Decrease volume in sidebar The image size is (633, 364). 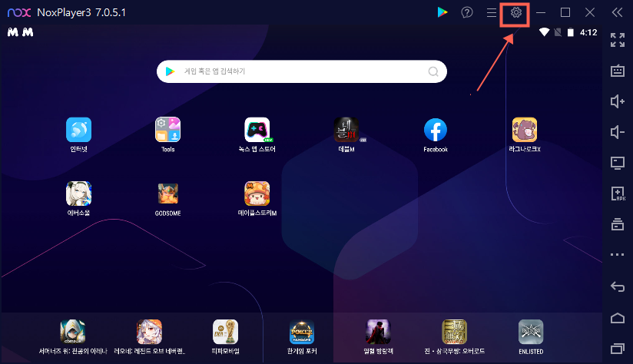[x=618, y=132]
